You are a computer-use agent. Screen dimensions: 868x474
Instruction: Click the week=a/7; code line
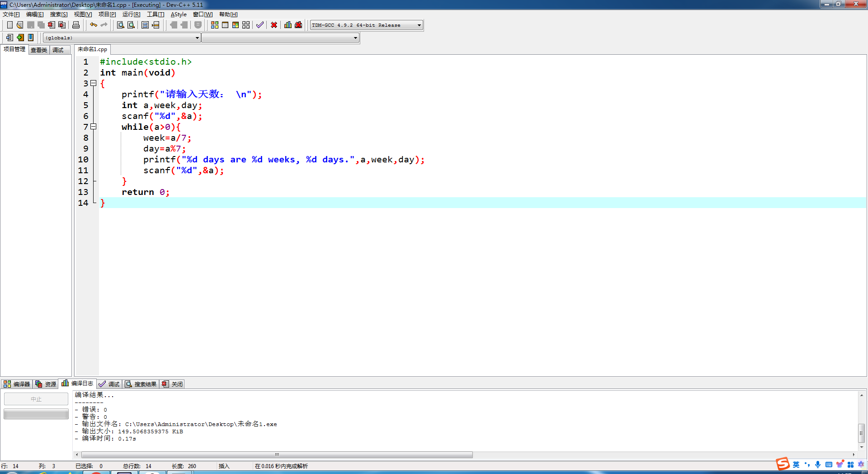pos(167,138)
